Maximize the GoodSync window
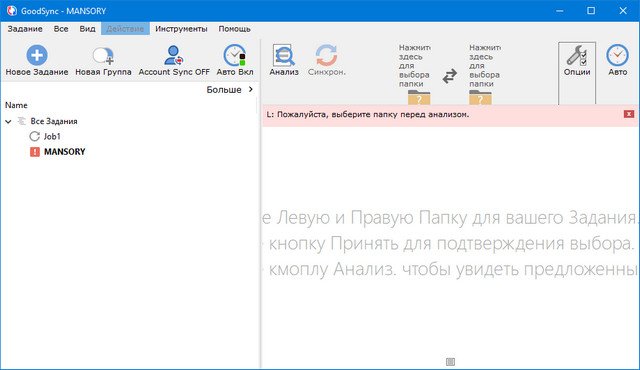This screenshot has height=370, width=640. pos(591,11)
